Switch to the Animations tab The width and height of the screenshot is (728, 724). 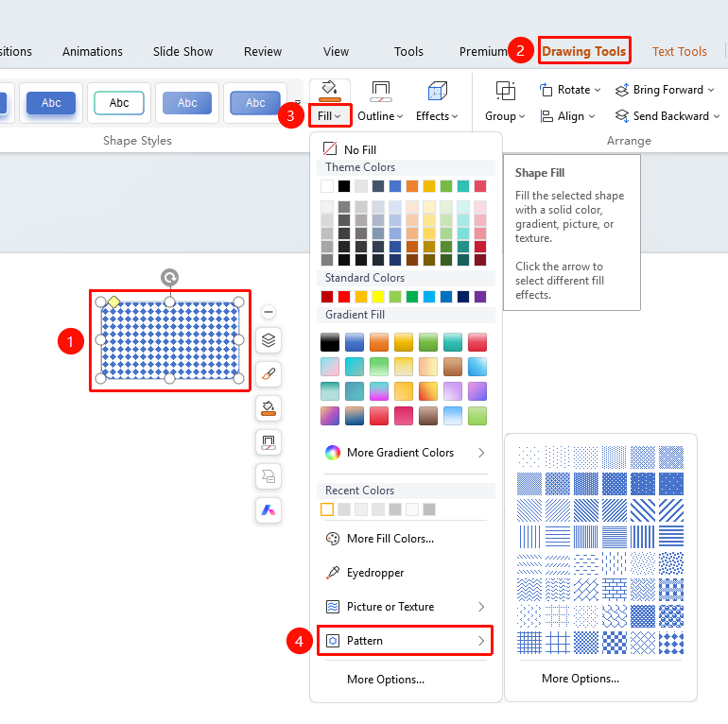coord(93,52)
